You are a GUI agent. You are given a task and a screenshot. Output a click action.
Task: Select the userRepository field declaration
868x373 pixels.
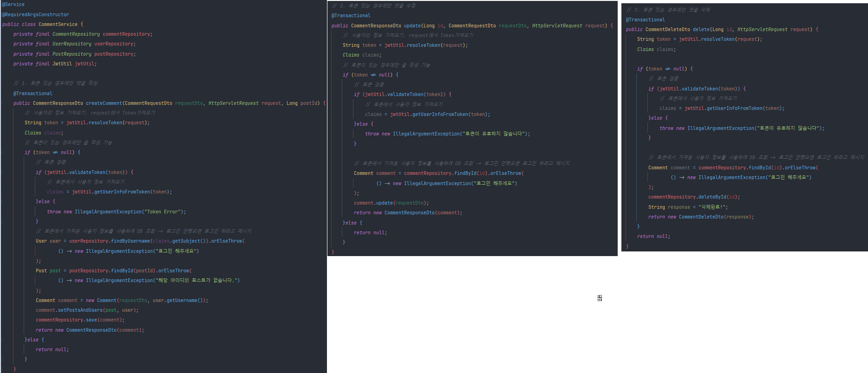click(x=74, y=44)
